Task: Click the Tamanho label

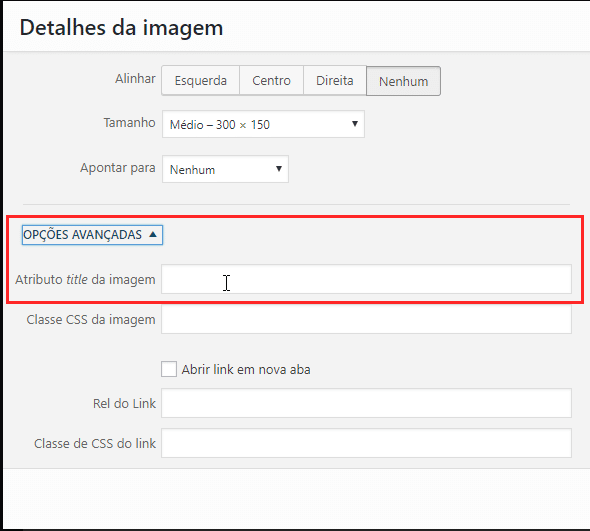Action: [129, 123]
